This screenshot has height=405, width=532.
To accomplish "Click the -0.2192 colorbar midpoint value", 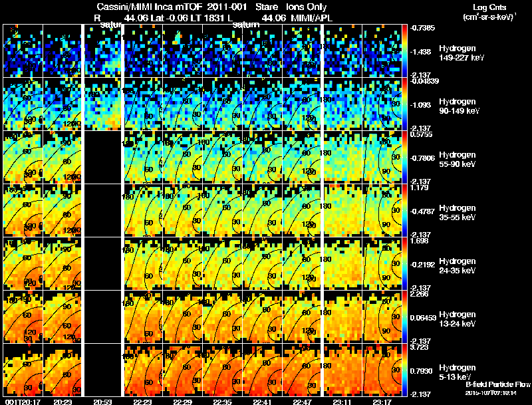I will pos(422,265).
